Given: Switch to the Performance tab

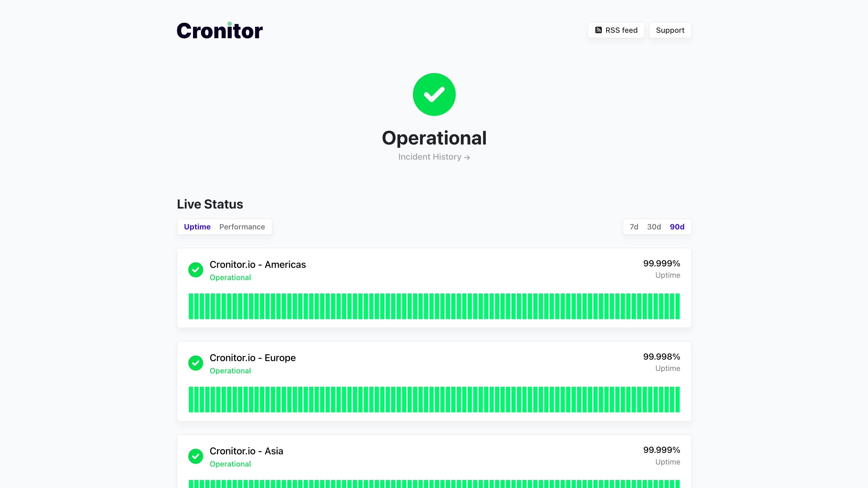Looking at the screenshot, I should pos(242,227).
